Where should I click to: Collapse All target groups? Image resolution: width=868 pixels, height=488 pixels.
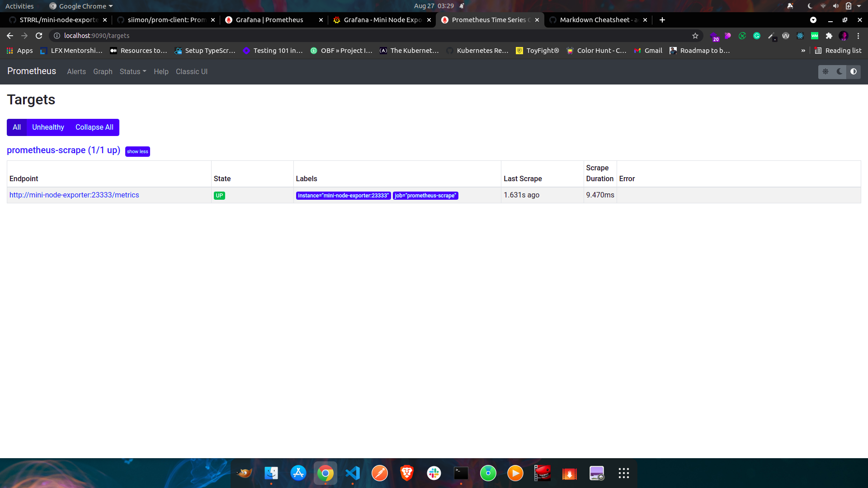click(x=94, y=127)
